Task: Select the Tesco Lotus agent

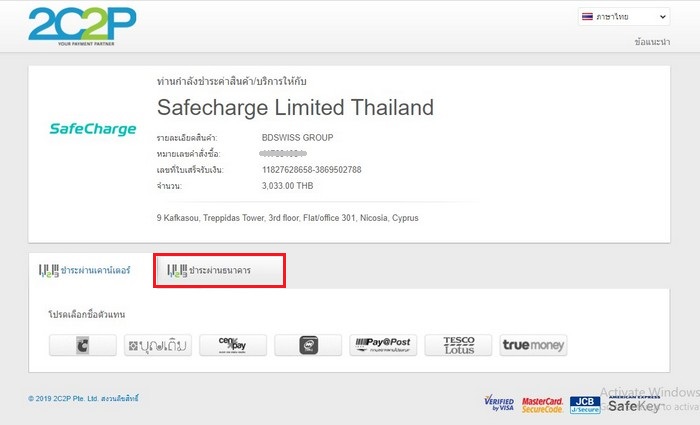Action: coord(458,345)
